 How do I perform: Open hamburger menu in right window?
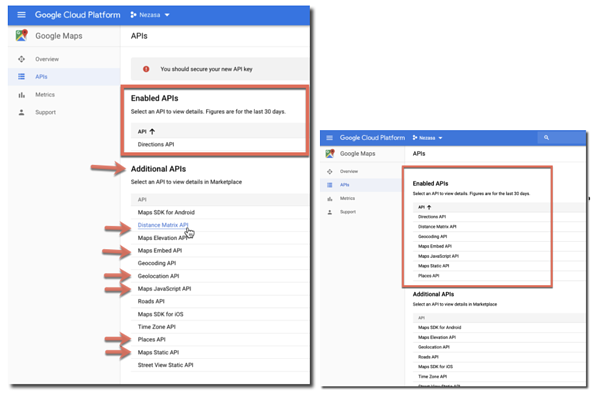tap(330, 137)
